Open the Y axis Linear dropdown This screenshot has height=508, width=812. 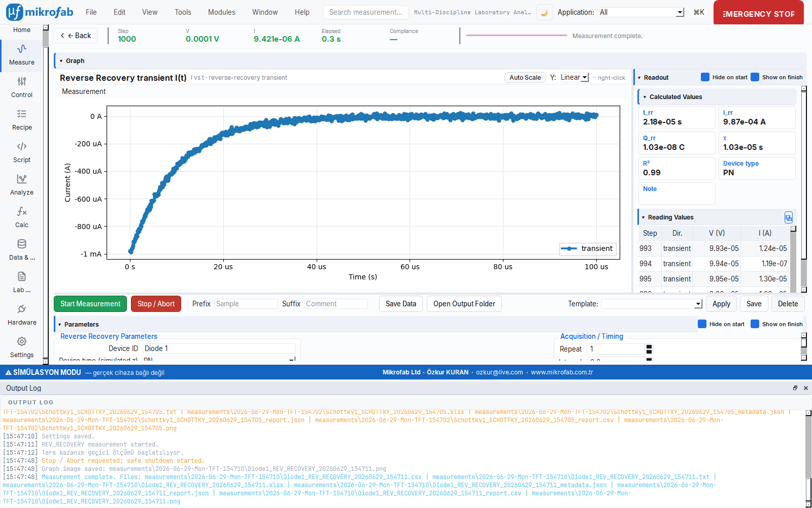tap(574, 77)
